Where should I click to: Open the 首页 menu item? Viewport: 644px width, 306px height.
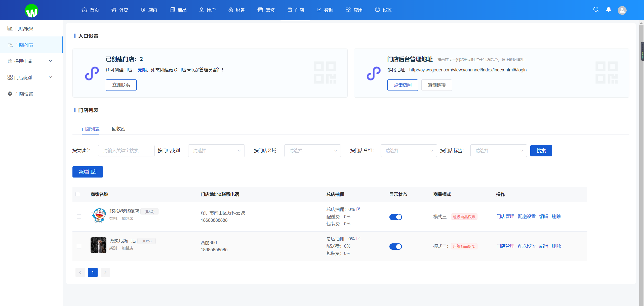(x=90, y=10)
